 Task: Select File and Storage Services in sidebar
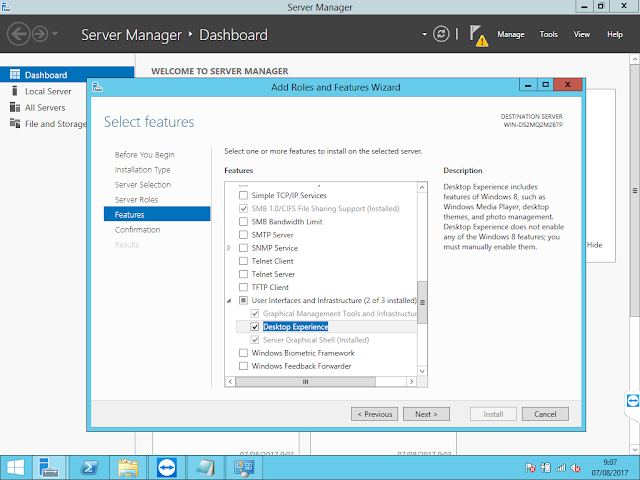[x=48, y=124]
